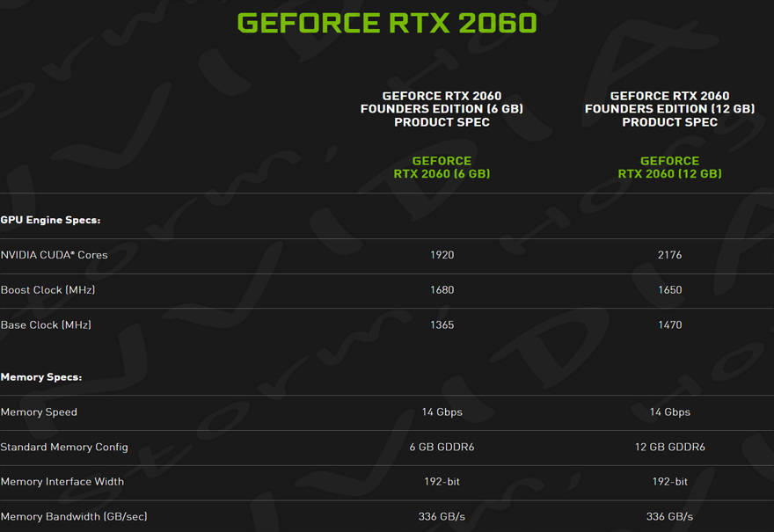Image resolution: width=774 pixels, height=532 pixels.
Task: Click the Standard Memory Config row label
Action: [x=64, y=447]
